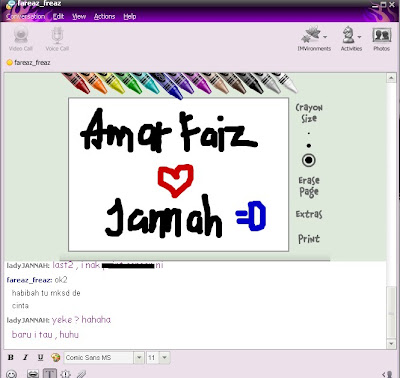Attach a file with the paperclip icon
400x378 pixels.
[81, 374]
